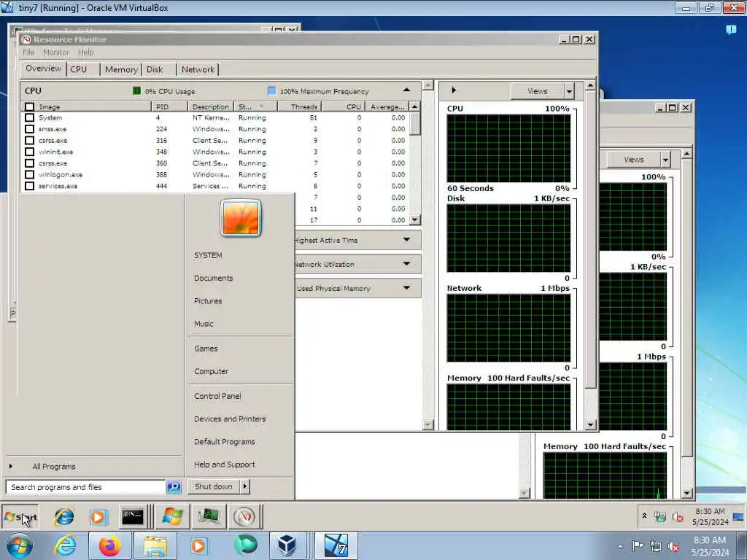Expand the Network Utilization section

406,263
